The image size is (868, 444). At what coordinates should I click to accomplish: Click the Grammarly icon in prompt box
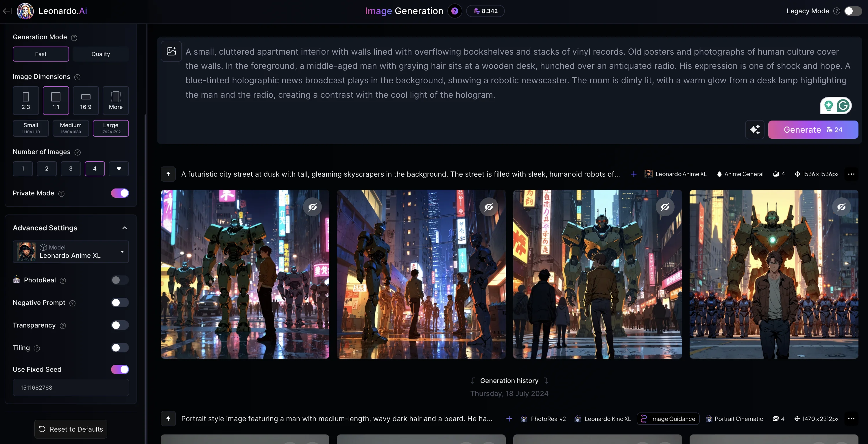click(x=843, y=106)
